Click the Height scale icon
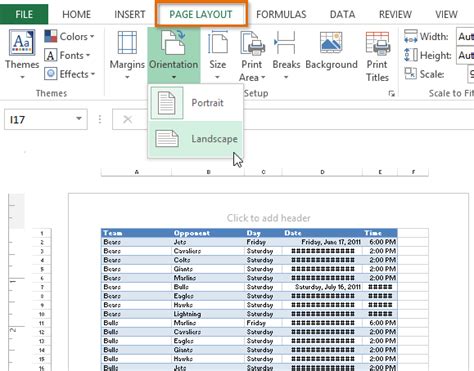This screenshot has height=371, width=474. (410, 55)
